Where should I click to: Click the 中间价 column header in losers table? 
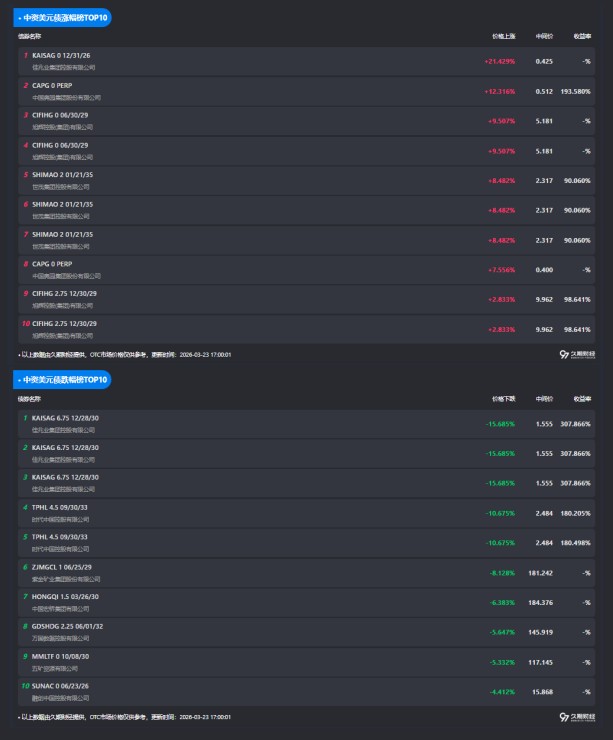[x=544, y=398]
